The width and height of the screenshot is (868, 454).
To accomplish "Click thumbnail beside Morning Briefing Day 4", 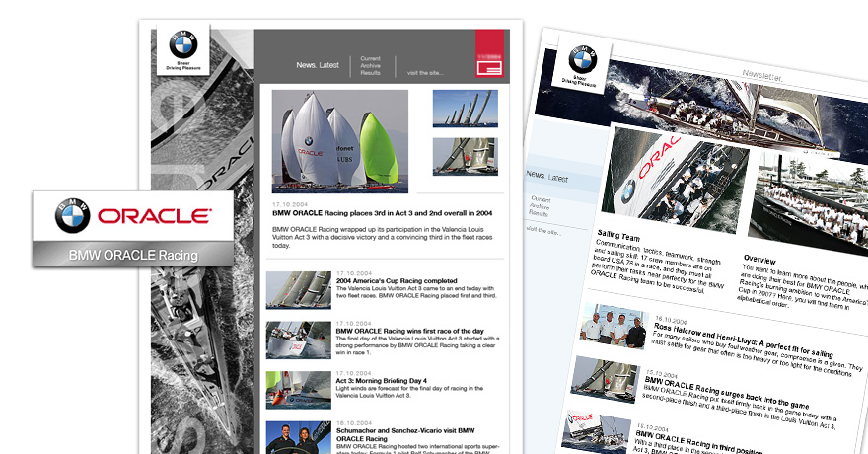I will pos(298,390).
